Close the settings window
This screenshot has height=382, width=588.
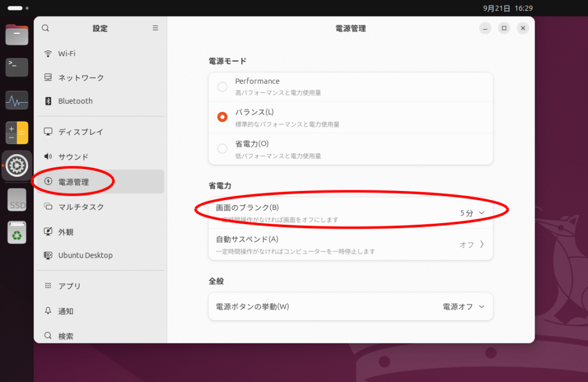[x=523, y=28]
